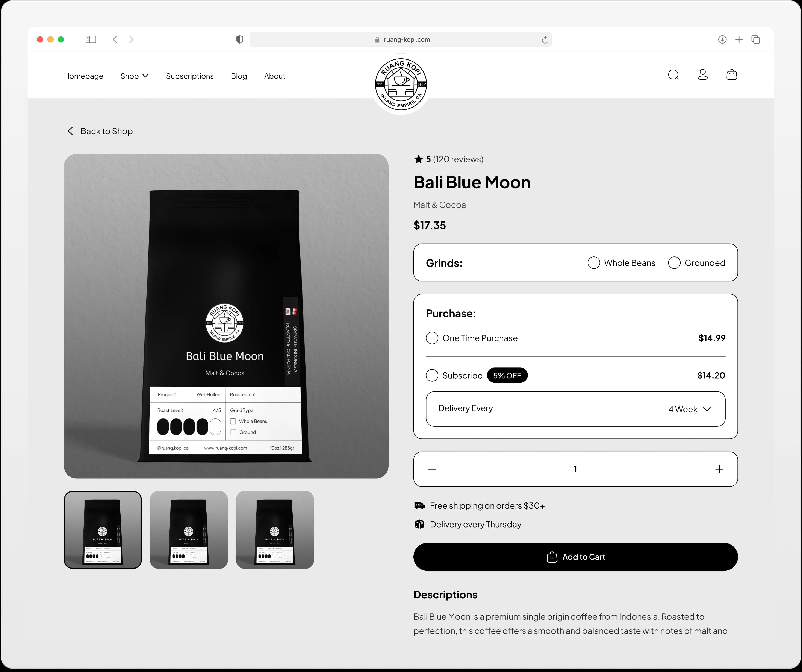Choose One Time Purchase option
802x672 pixels.
432,338
